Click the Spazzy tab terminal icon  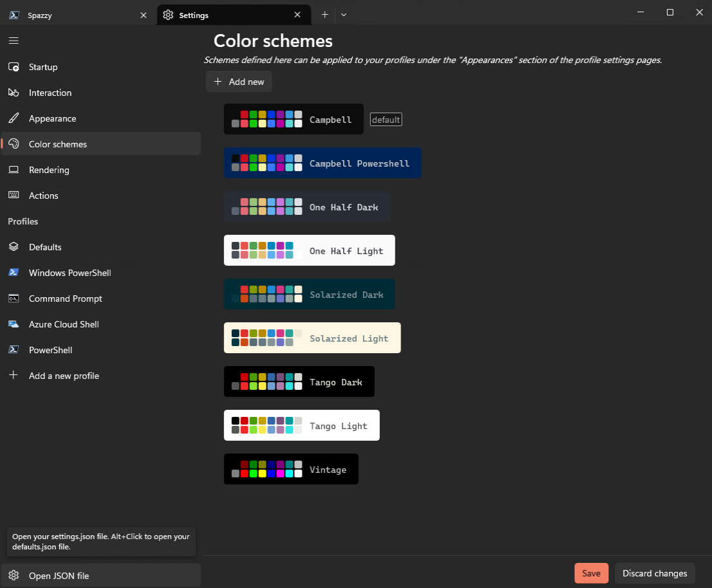click(x=14, y=14)
